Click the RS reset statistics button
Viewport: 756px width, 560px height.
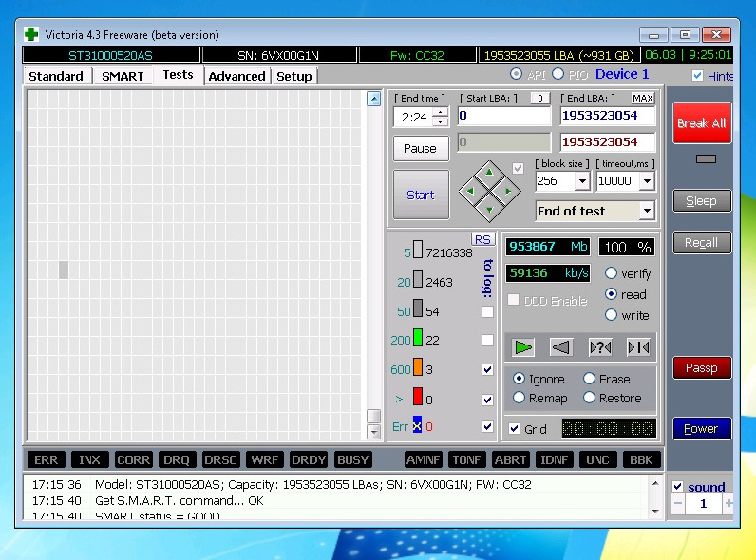482,239
